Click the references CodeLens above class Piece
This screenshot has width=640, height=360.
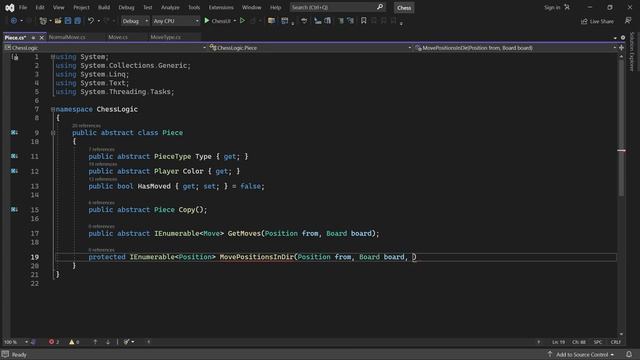tap(86, 126)
